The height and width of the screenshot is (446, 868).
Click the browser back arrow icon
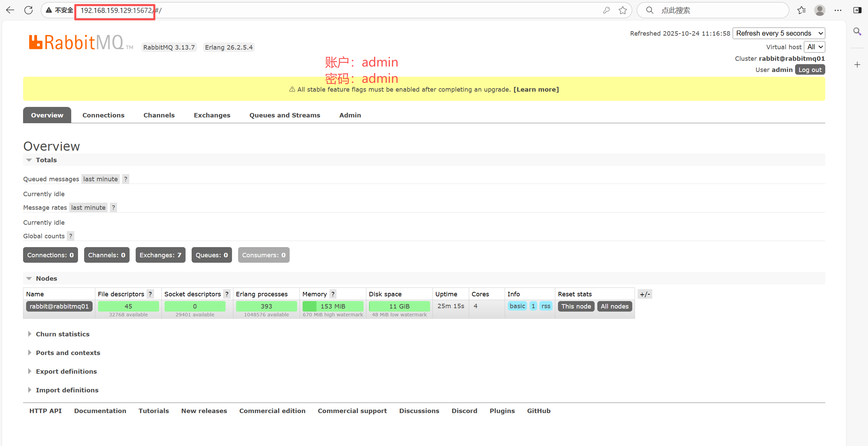tap(10, 10)
